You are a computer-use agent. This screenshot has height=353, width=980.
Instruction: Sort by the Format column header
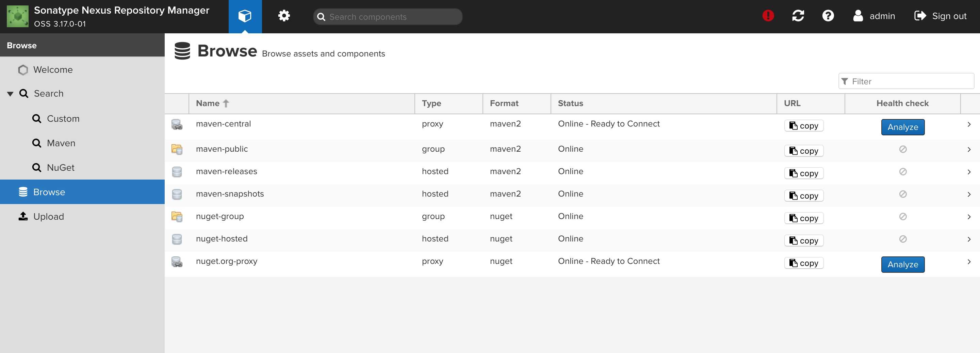tap(517, 103)
